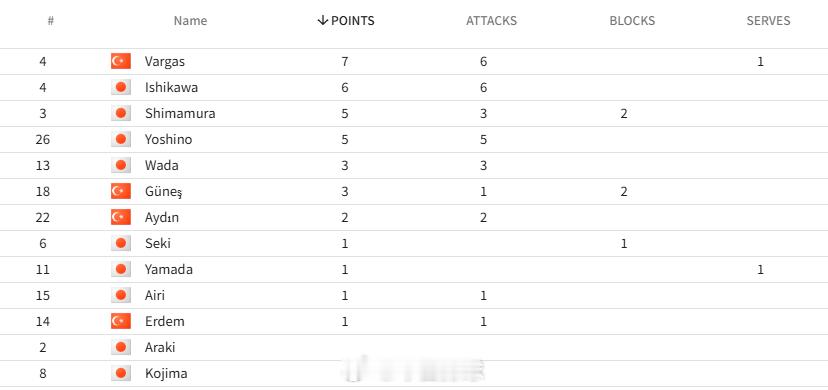This screenshot has width=828, height=390.
Task: Click the sort arrow on POINTS column
Action: pos(322,21)
